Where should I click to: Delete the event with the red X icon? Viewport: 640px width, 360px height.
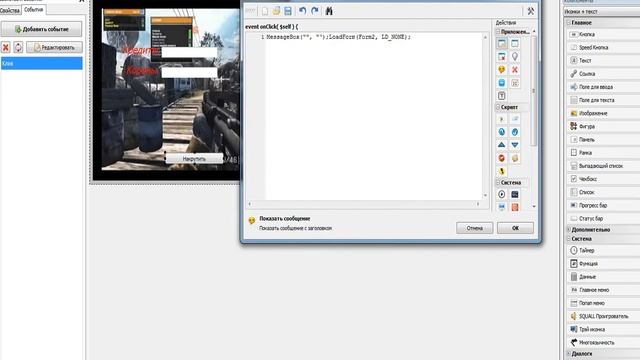pos(6,47)
